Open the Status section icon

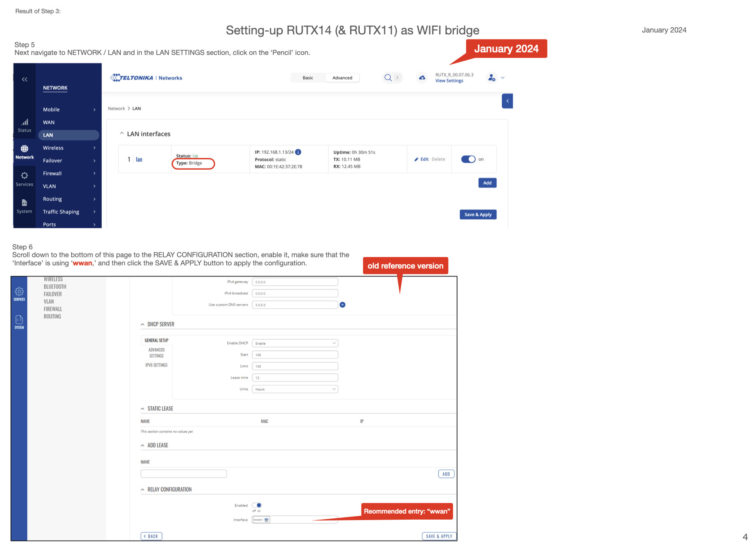[25, 126]
